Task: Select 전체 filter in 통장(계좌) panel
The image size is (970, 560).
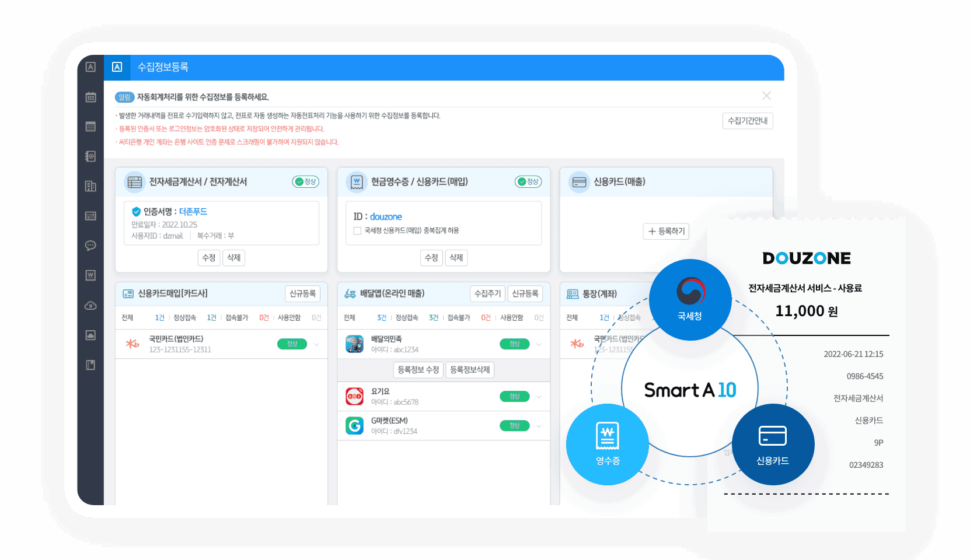Action: [x=572, y=318]
